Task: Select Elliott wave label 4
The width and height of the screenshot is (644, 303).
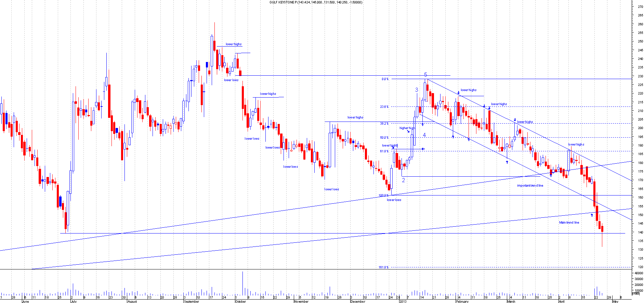Action: pos(424,135)
